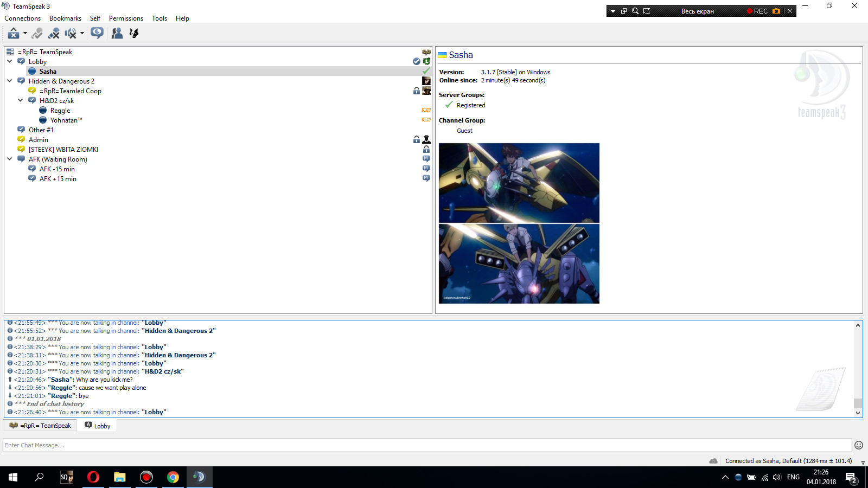This screenshot has height=488, width=868.
Task: Switch to the Lobby chat tab
Action: (97, 426)
